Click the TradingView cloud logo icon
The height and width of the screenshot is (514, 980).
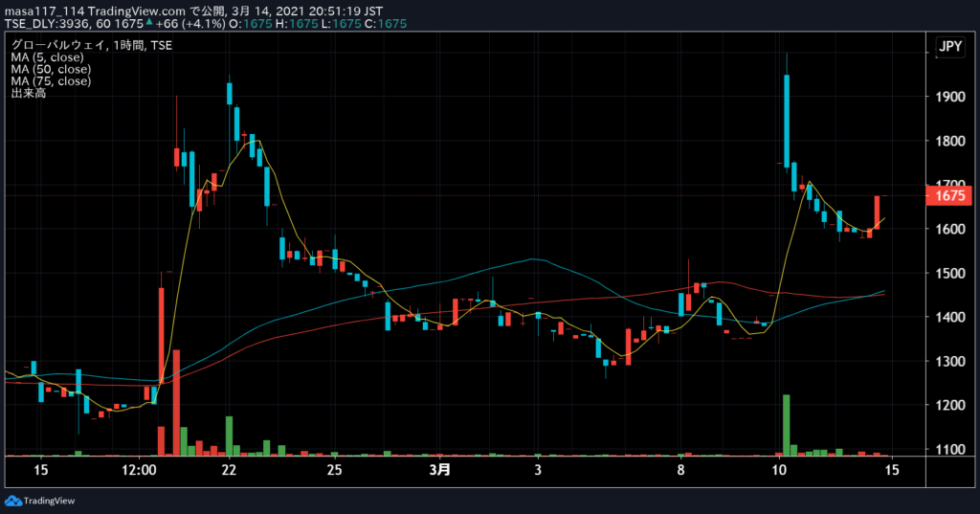point(12,501)
